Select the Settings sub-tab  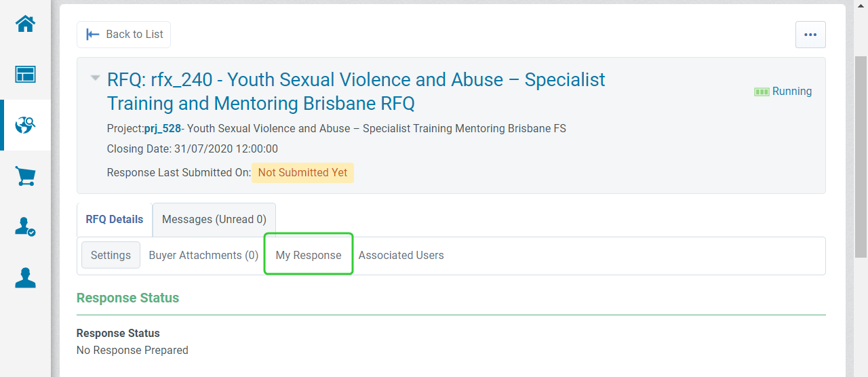pyautogui.click(x=111, y=255)
